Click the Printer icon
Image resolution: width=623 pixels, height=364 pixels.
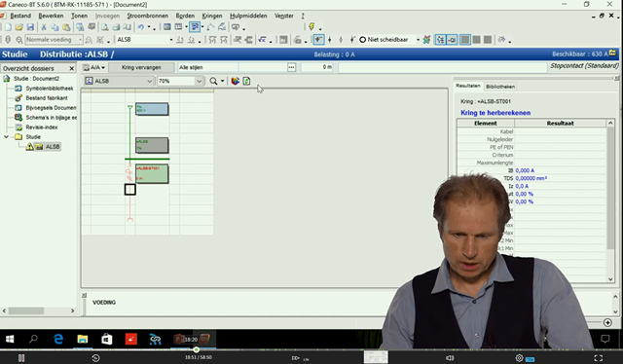(116, 27)
